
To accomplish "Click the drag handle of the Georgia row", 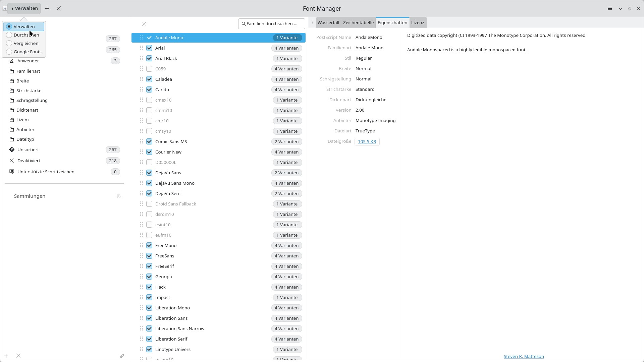I will (142, 277).
